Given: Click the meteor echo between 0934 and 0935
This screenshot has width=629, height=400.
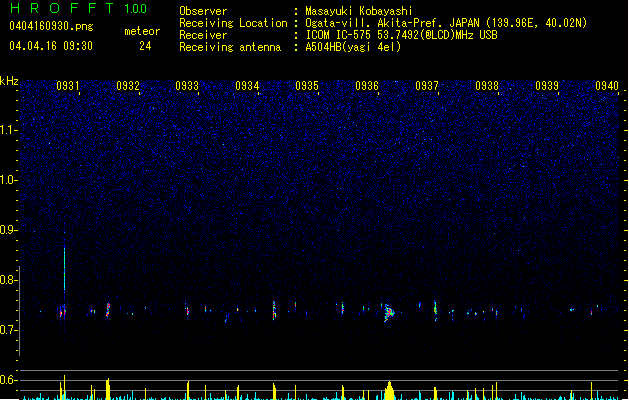Looking at the screenshot, I should [274, 310].
